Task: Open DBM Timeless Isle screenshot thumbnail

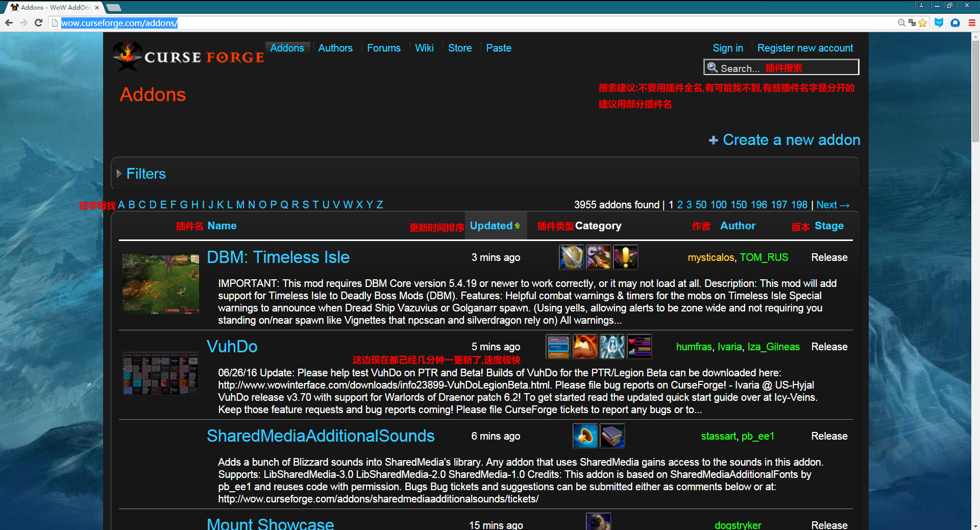Action: 161,284
